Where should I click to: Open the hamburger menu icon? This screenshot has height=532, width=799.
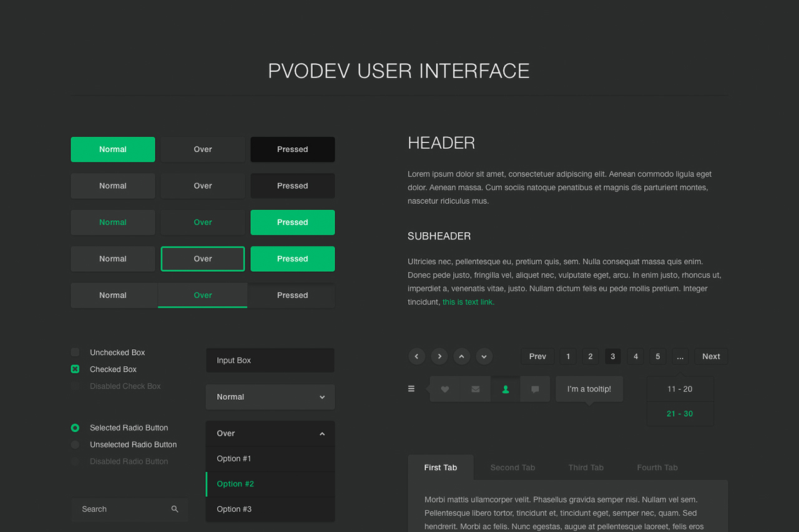coord(411,389)
